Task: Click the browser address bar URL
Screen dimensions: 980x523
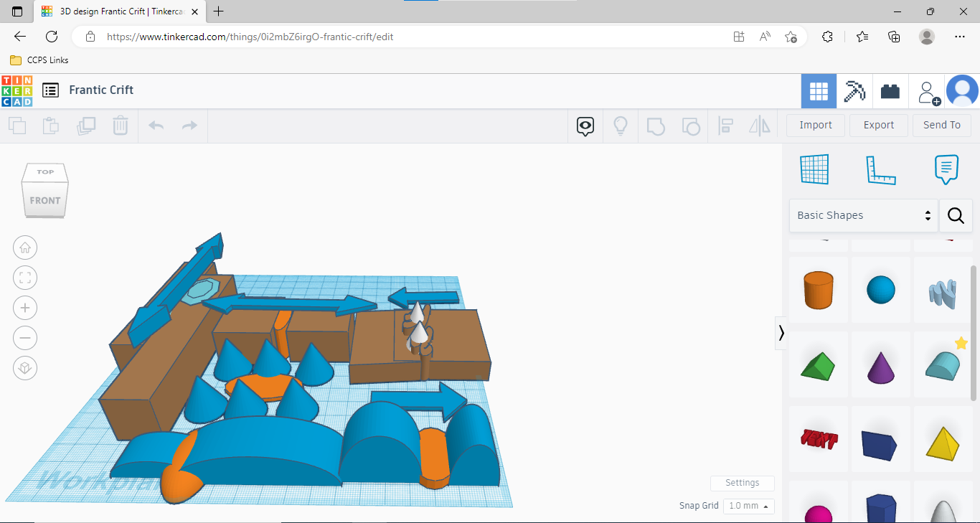Action: (x=250, y=37)
